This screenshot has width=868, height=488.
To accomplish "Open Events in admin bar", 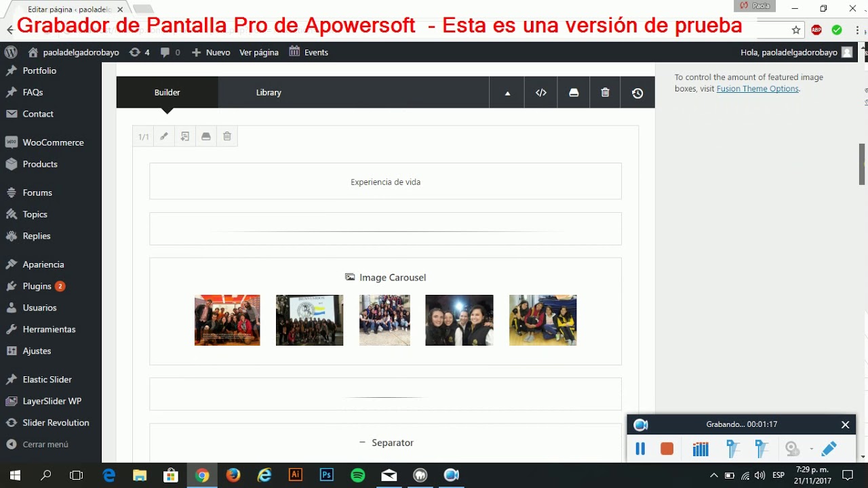I will pyautogui.click(x=309, y=52).
